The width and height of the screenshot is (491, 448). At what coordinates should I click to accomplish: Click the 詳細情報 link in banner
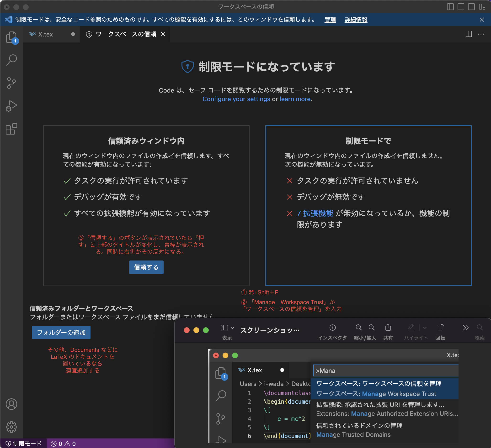tap(356, 20)
